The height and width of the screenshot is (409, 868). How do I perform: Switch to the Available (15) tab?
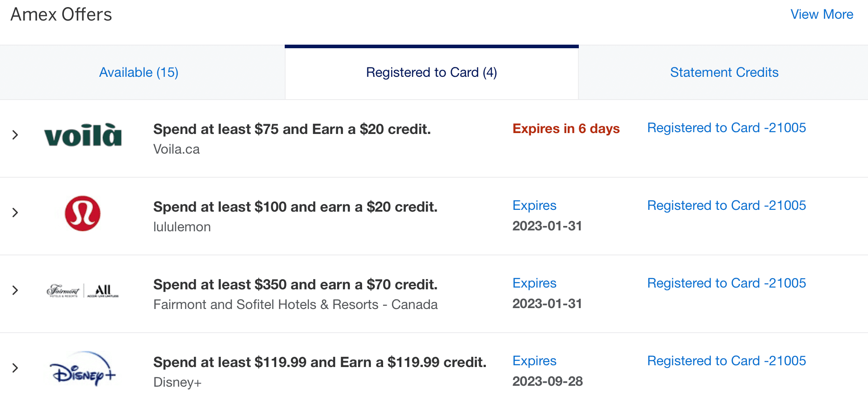139,72
